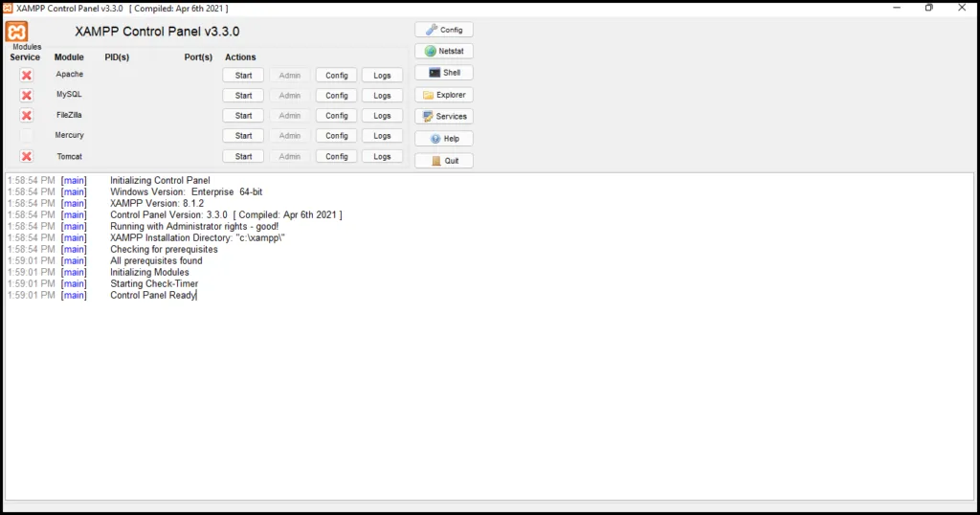Image resolution: width=980 pixels, height=515 pixels.
Task: Click XAMPP icon in title bar
Action: pyautogui.click(x=8, y=8)
